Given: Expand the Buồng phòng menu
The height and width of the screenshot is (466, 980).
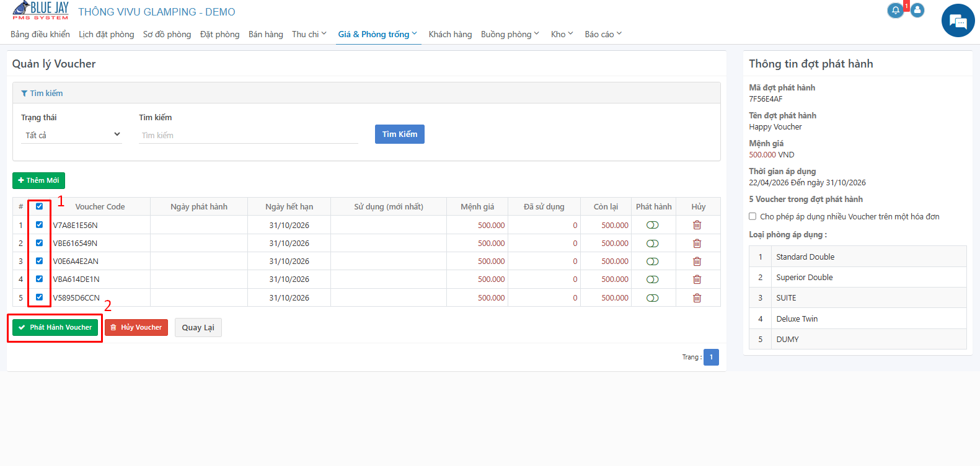Looking at the screenshot, I should (x=510, y=34).
